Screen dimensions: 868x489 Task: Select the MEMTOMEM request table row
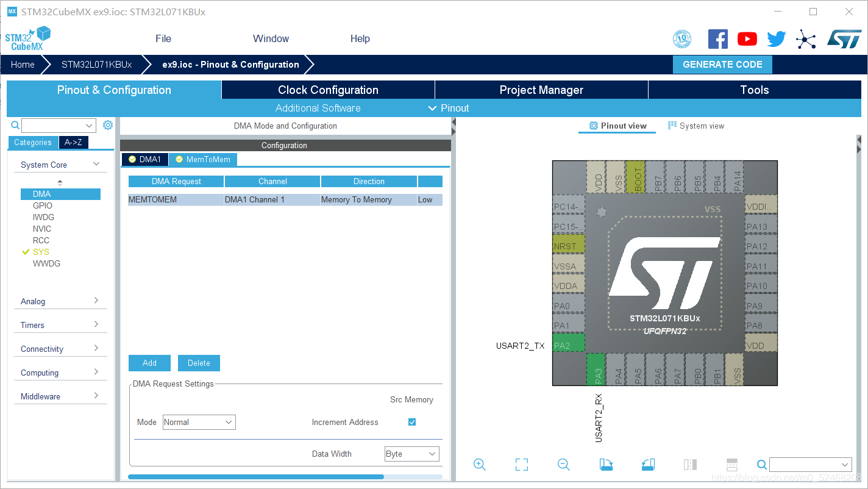285,199
